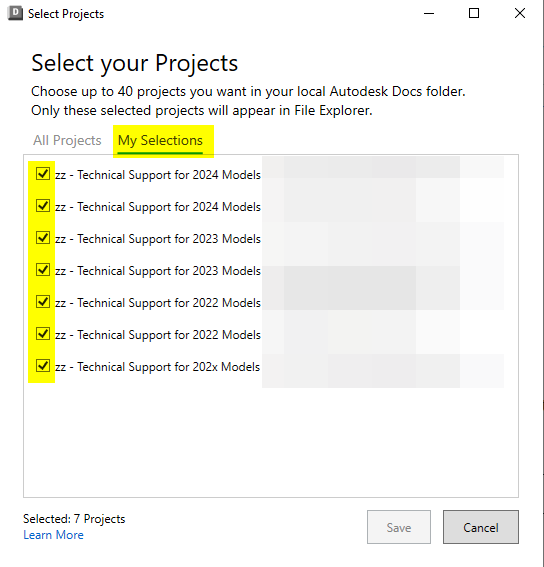Click the 'Selected: 7 Projects' status text
Viewport: 544px width, 567px height.
(74, 519)
